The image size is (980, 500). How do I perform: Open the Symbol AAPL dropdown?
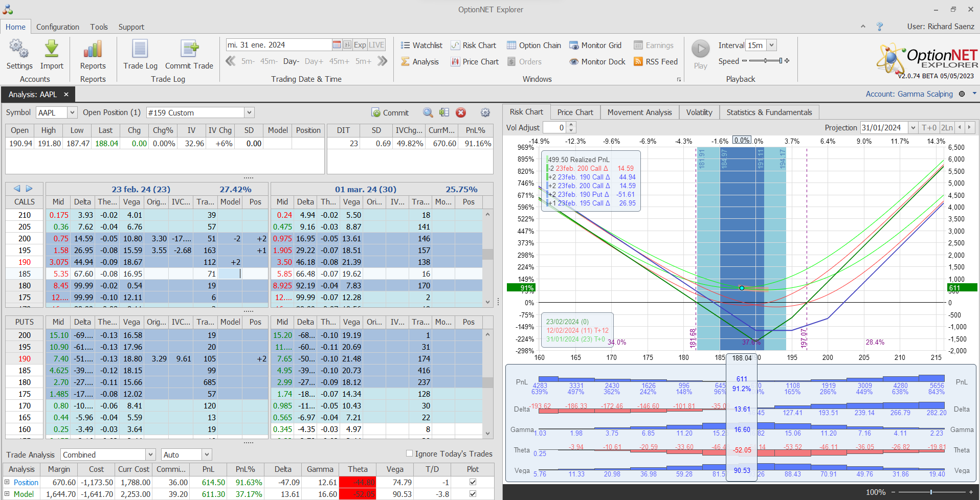coord(72,112)
